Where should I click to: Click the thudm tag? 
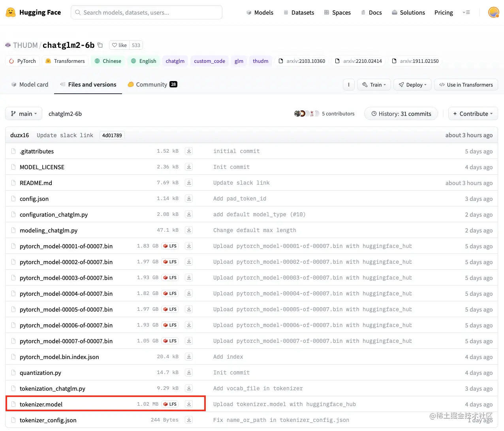[x=261, y=61]
